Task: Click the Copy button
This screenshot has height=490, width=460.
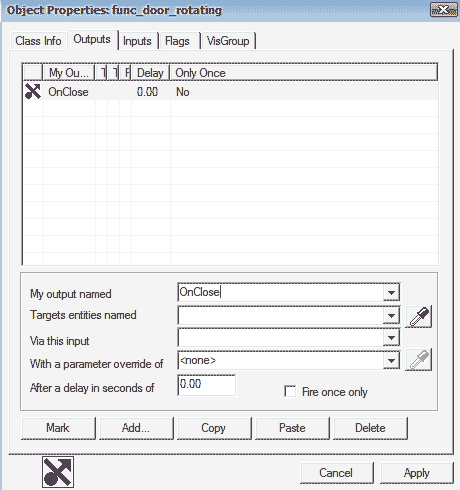Action: 214,428
